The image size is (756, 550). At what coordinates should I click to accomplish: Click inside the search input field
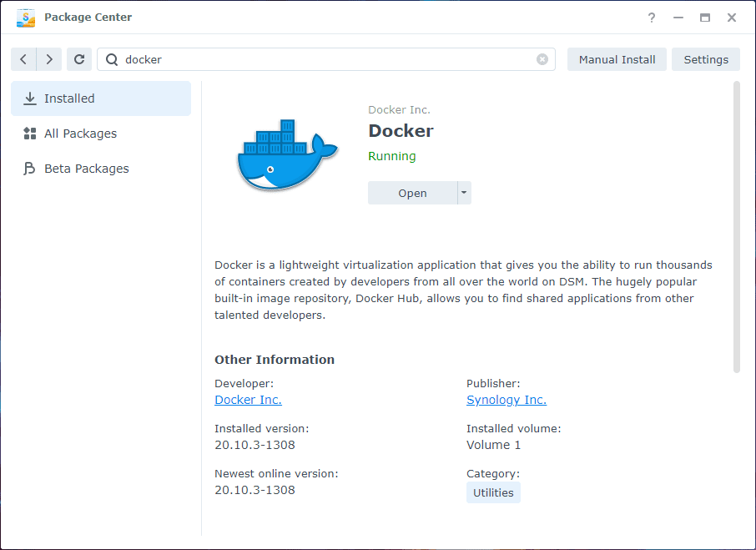click(325, 59)
